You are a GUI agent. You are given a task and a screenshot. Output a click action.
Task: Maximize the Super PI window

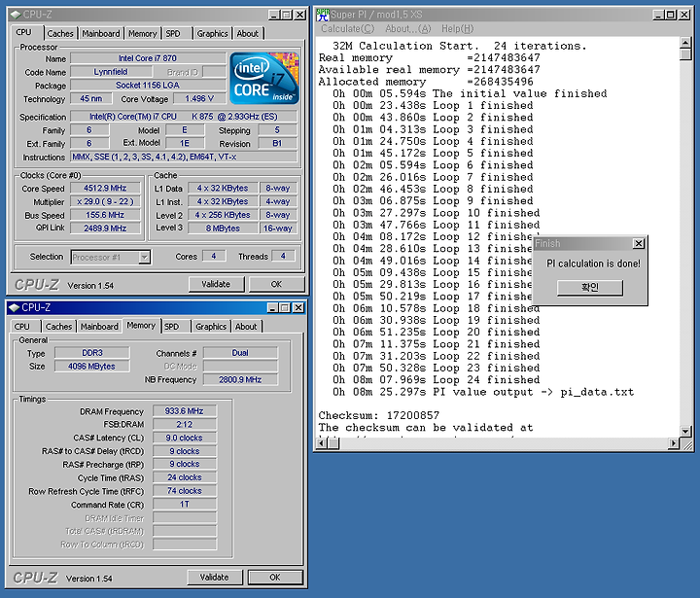click(671, 15)
